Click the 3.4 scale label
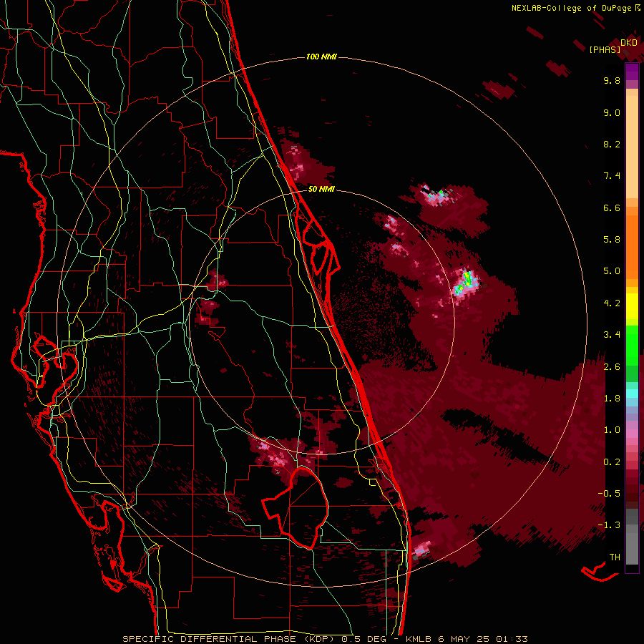The height and width of the screenshot is (644, 644). point(612,335)
